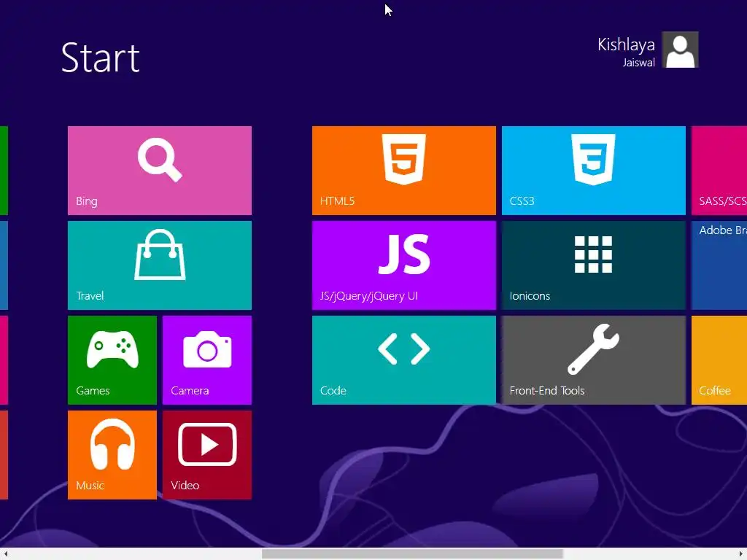The height and width of the screenshot is (560, 747).
Task: Click the Music headphones icon
Action: [x=112, y=444]
